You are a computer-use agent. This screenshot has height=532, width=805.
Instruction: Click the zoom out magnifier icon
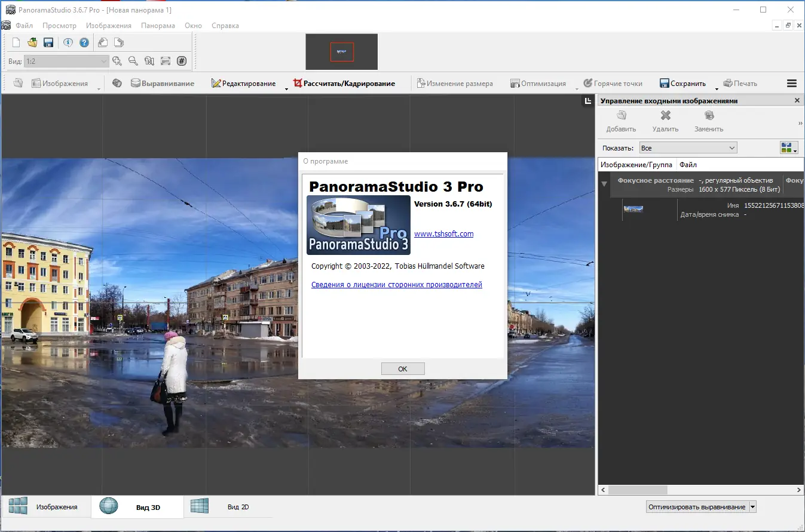(x=133, y=61)
